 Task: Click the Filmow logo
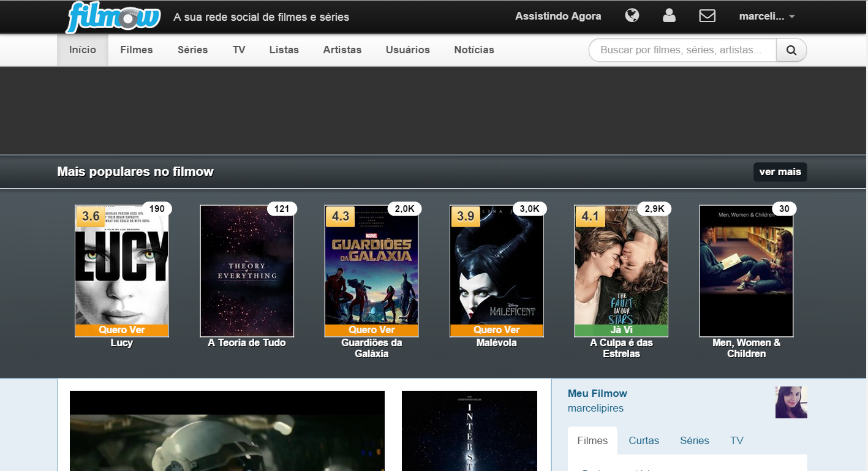(113, 17)
